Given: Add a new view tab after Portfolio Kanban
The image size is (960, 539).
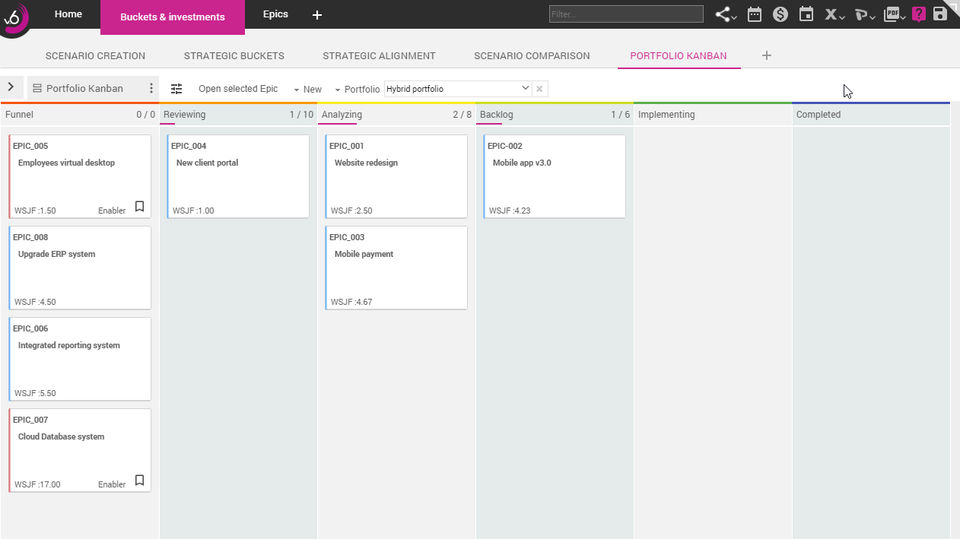Looking at the screenshot, I should click(x=767, y=56).
